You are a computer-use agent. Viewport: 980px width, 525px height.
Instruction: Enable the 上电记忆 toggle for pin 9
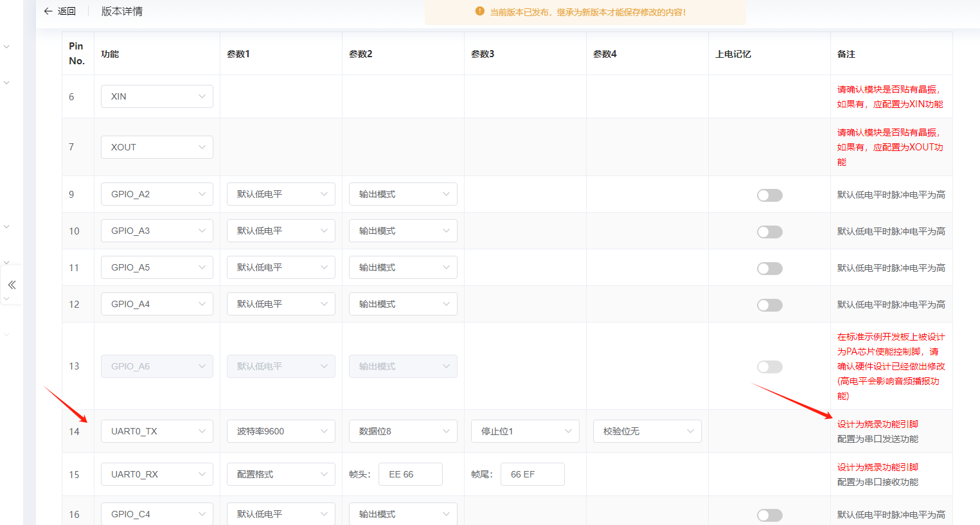point(769,195)
